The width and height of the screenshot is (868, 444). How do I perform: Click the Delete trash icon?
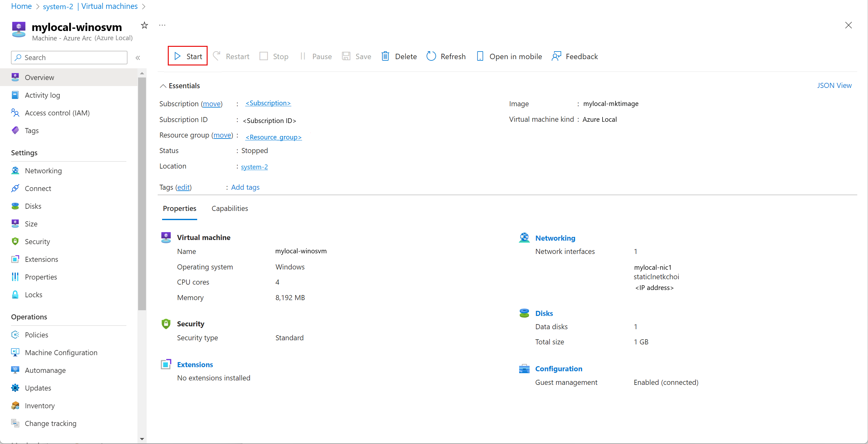point(385,56)
